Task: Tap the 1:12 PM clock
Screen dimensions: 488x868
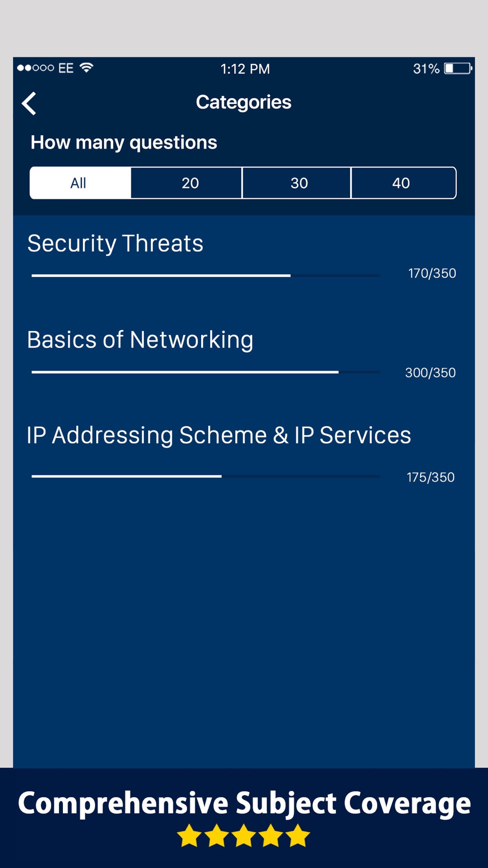Action: pos(245,69)
